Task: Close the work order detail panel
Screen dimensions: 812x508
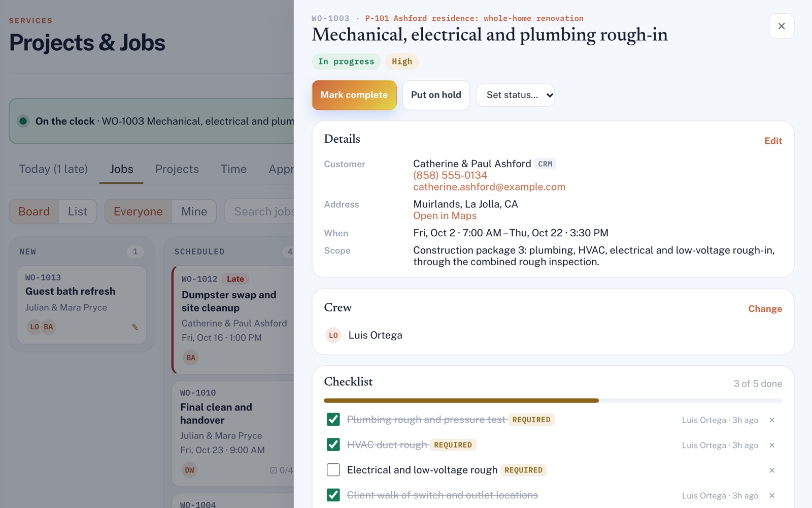Action: (x=782, y=26)
